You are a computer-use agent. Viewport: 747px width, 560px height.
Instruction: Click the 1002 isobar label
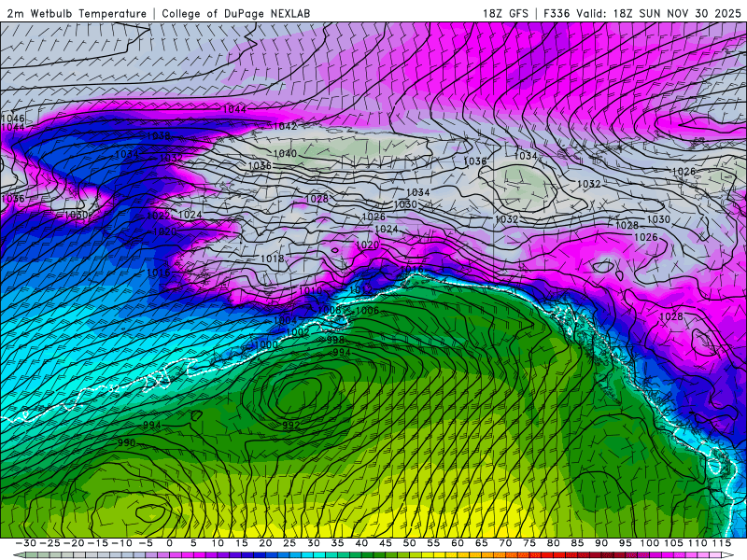coord(298,332)
